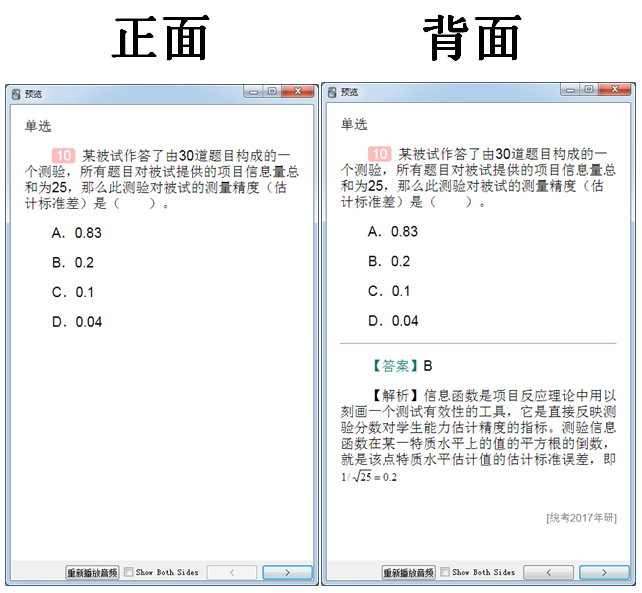This screenshot has width=642, height=593.
Task: Select option B. 0.2 in the left window
Action: tap(73, 263)
